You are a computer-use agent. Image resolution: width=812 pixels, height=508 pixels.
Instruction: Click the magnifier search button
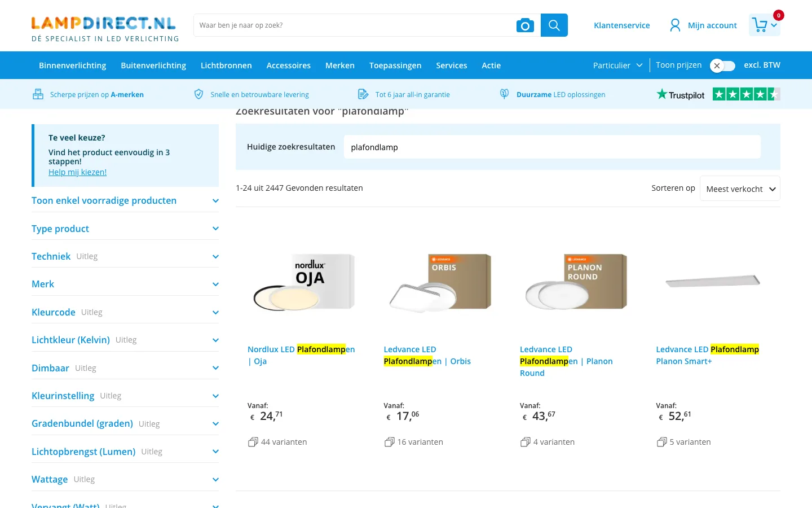554,25
